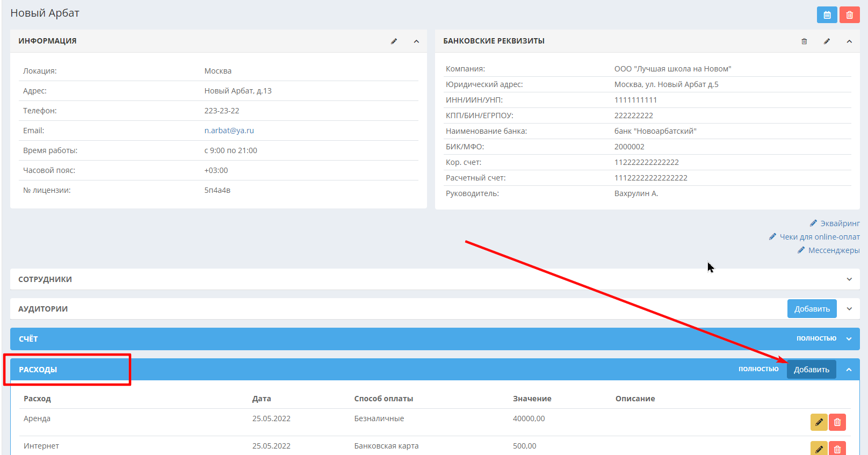Click the БИК value 2000002
Screen dimensions: 868x455
click(629, 147)
